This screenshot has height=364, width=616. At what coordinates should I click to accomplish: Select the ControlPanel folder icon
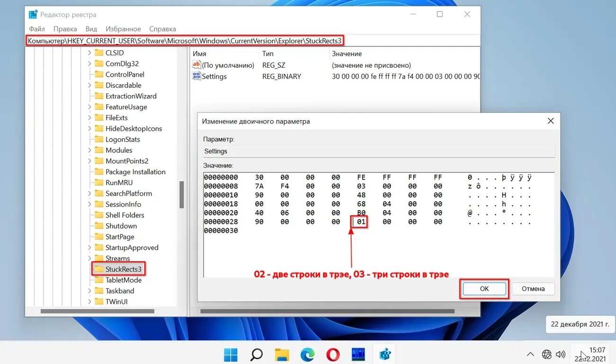click(99, 74)
